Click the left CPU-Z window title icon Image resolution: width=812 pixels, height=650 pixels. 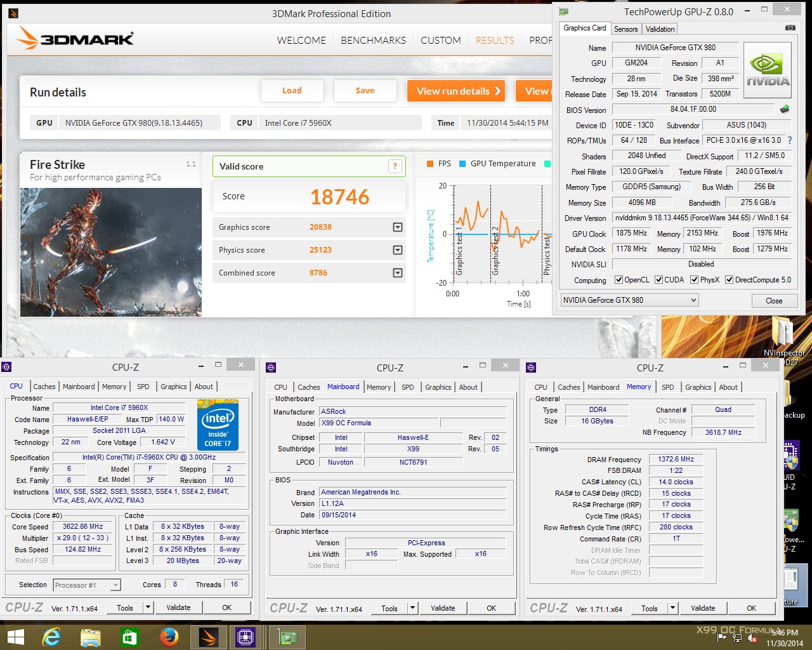(6, 366)
